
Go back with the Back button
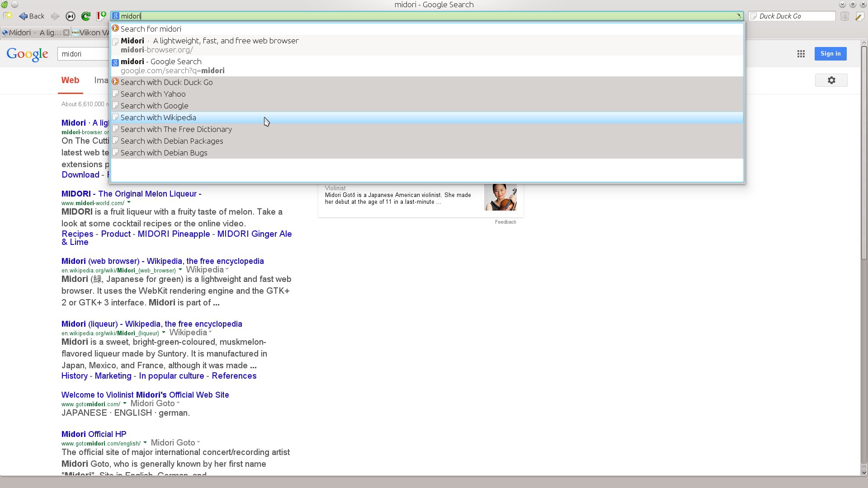[x=32, y=16]
